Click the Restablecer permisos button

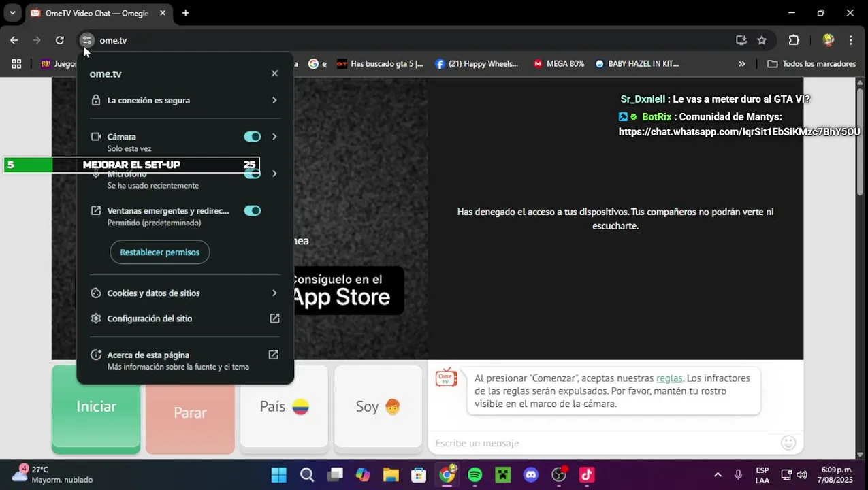pyautogui.click(x=160, y=252)
